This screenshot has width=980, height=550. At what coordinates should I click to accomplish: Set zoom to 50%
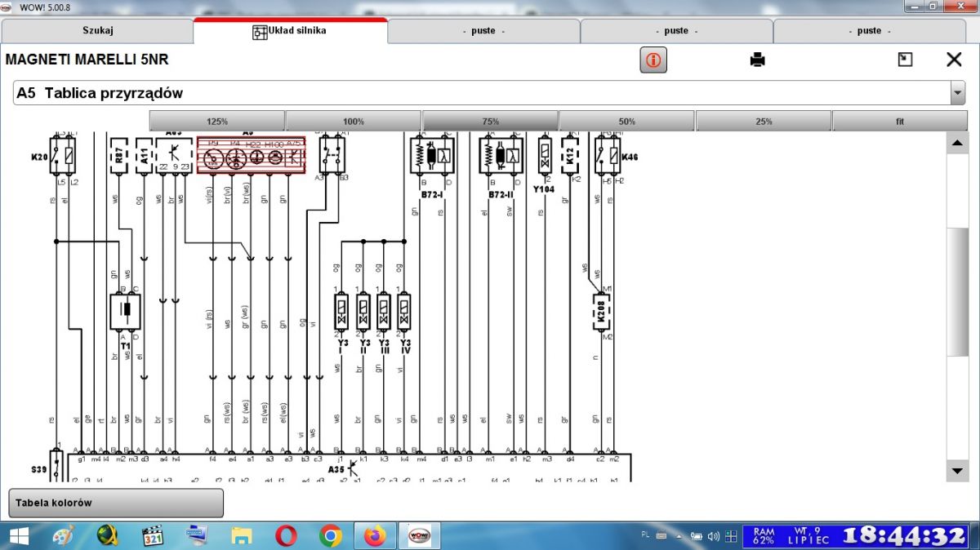[626, 121]
